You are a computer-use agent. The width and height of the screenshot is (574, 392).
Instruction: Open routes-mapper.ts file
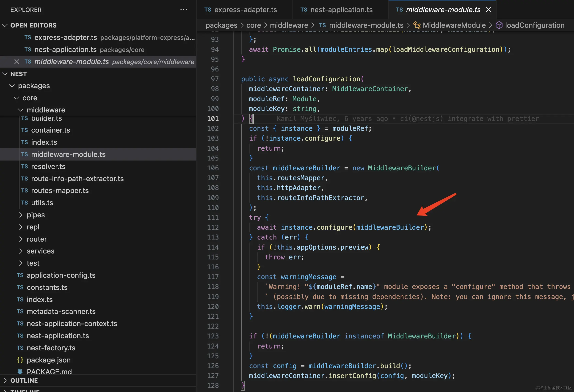[98, 191]
